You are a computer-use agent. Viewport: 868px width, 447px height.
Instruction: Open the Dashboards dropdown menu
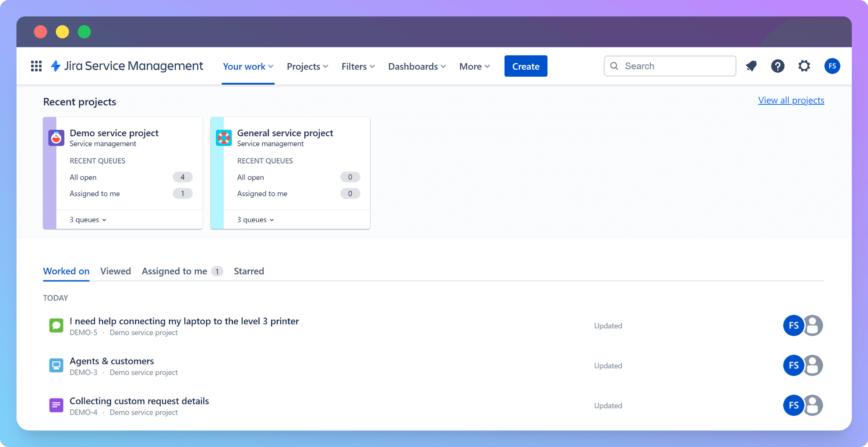[x=417, y=67]
